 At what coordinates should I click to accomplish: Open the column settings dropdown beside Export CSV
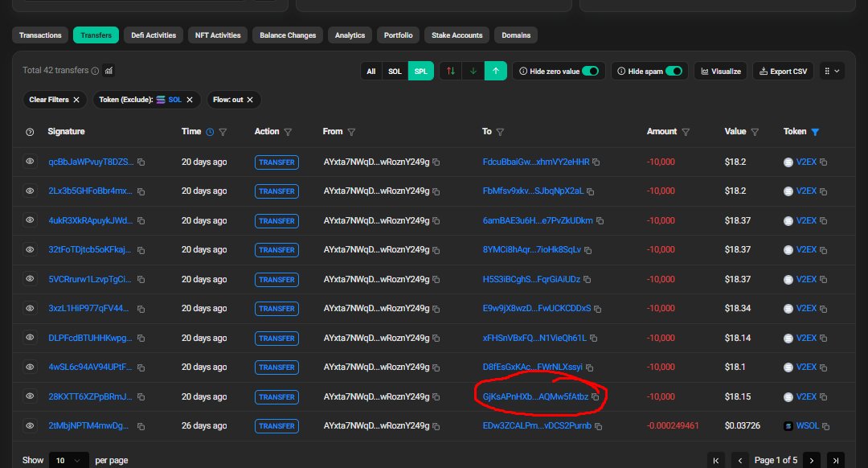[x=832, y=71]
